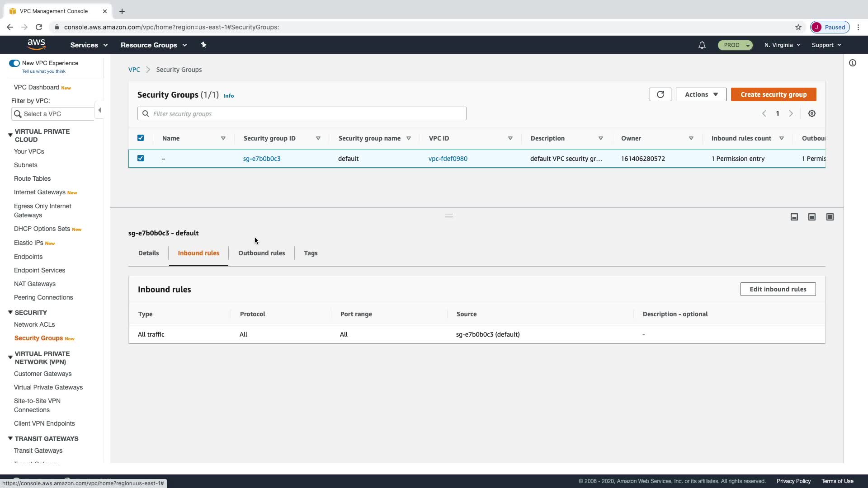Screen dimensions: 868x488
Task: Collapse the left sidebar arrow
Action: (99, 110)
